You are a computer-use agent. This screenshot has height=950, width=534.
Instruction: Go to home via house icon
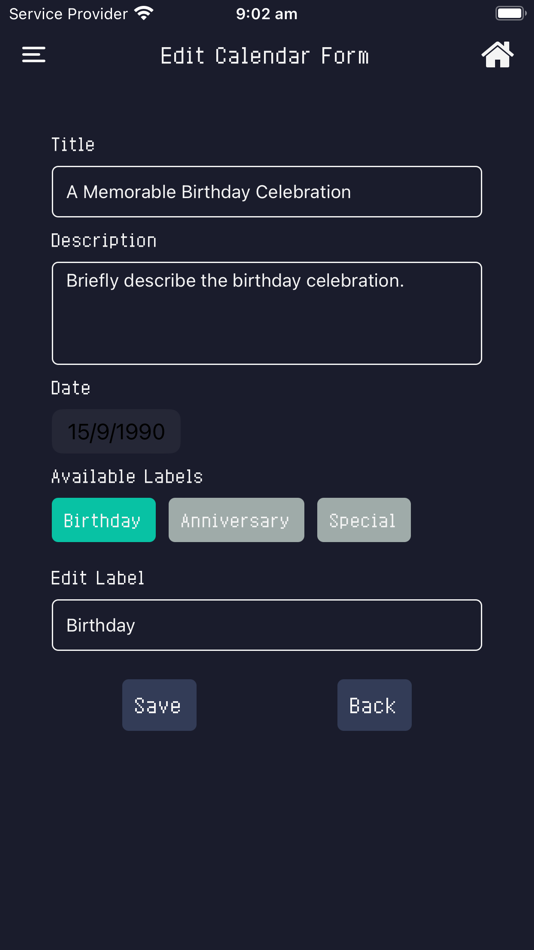(x=498, y=55)
